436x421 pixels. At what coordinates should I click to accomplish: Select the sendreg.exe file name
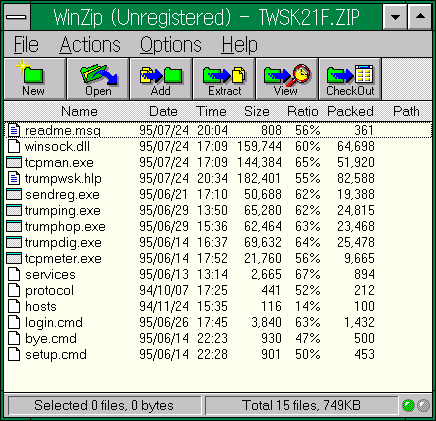tap(62, 194)
